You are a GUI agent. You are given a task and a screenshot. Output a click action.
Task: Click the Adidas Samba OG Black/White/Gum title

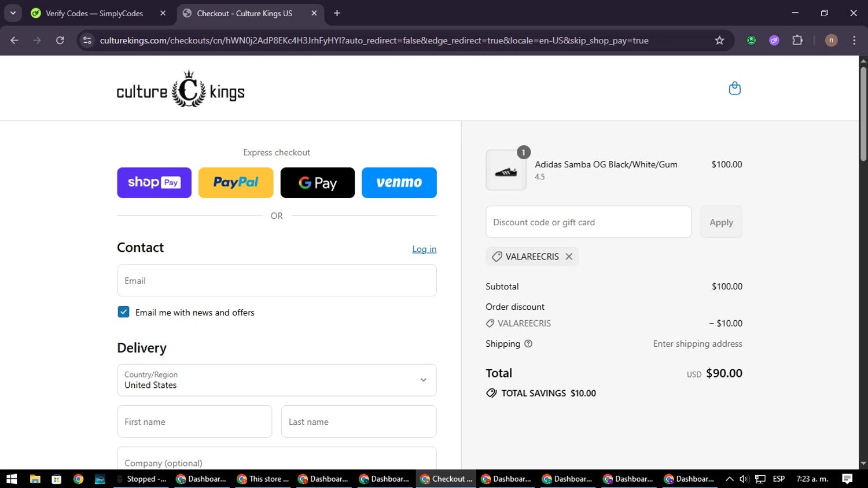[x=606, y=164]
